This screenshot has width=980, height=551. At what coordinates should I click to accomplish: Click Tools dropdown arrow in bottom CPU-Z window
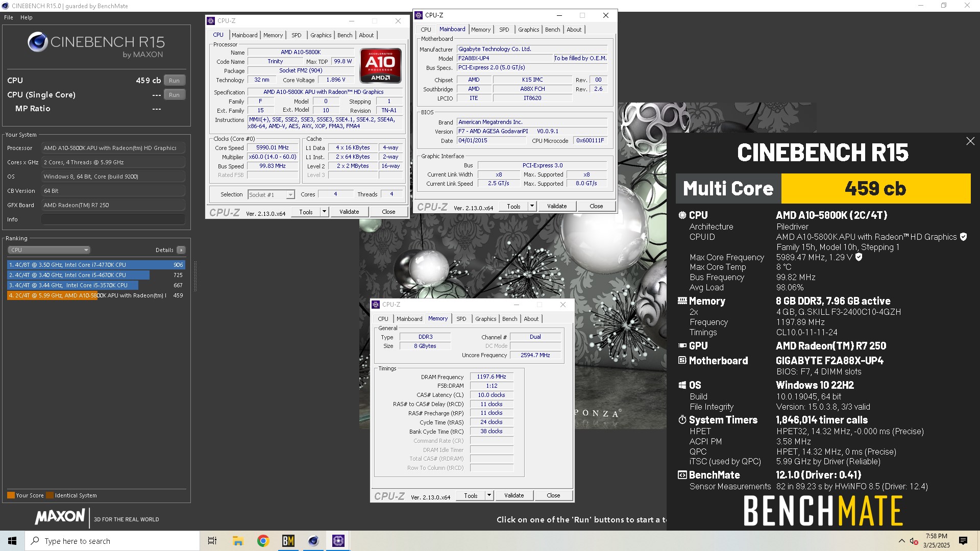(489, 496)
